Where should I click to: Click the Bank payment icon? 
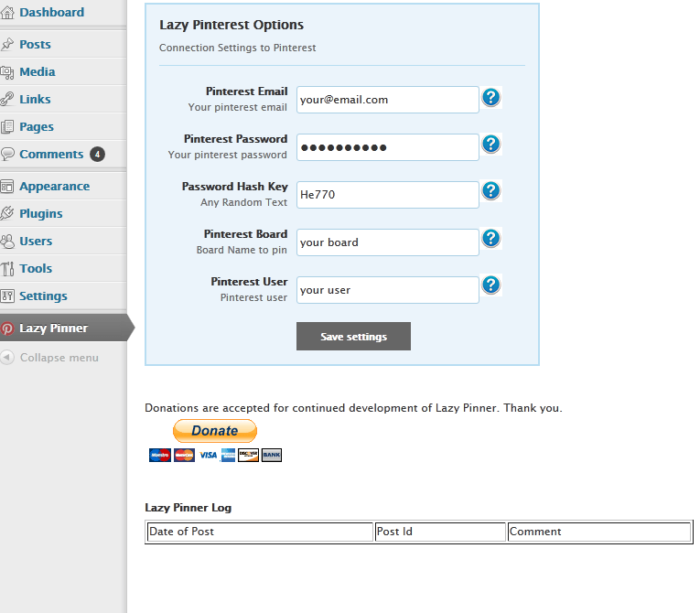pyautogui.click(x=272, y=455)
